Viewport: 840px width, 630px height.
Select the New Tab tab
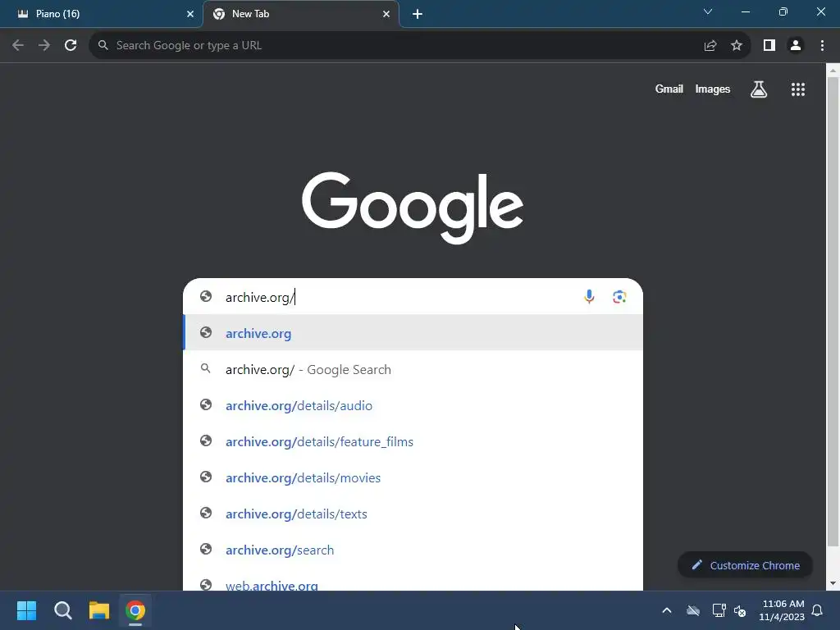click(301, 14)
